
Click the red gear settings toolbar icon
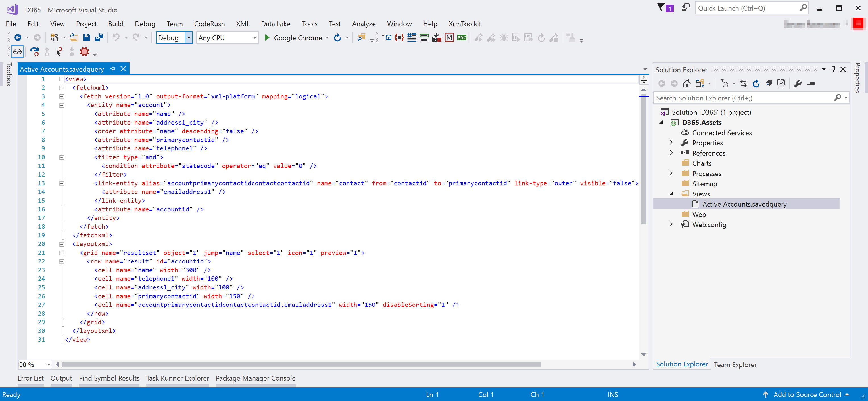pos(84,52)
